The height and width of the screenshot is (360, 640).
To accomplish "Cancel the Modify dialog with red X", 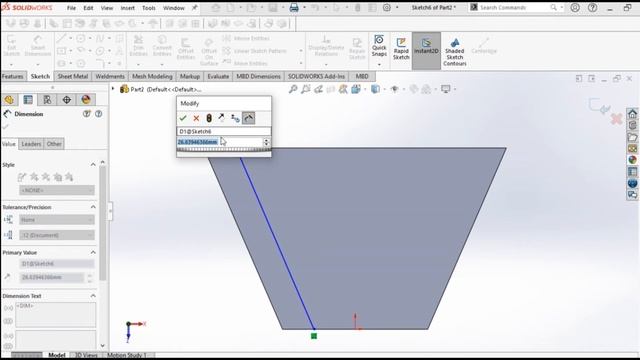I will 196,118.
